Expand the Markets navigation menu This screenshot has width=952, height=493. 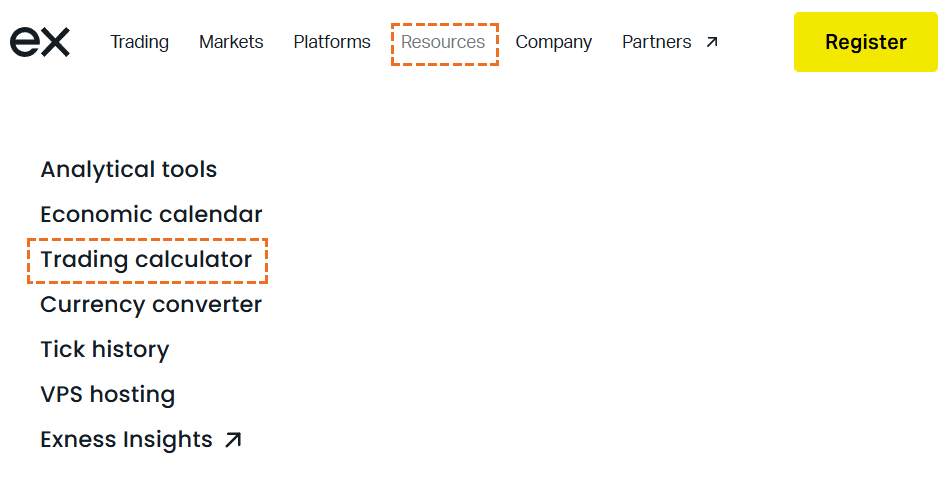coord(231,42)
